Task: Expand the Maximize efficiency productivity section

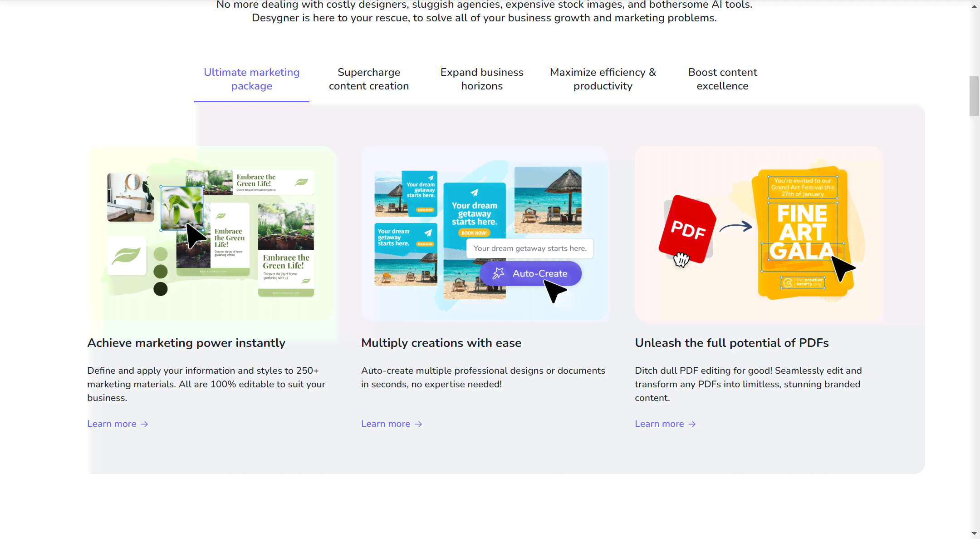Action: 603,79
